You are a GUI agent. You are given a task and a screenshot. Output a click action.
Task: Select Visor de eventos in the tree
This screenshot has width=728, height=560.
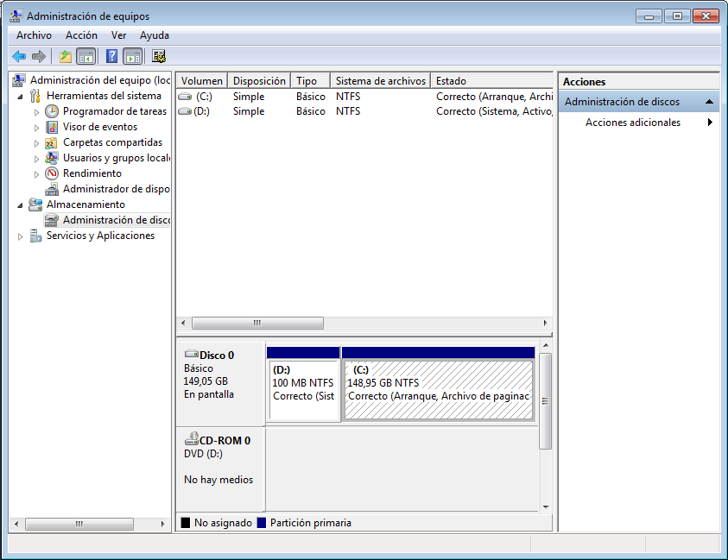pos(99,127)
